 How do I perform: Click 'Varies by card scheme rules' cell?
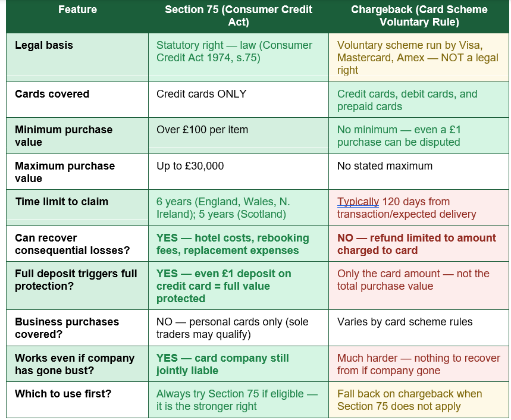tap(419, 328)
